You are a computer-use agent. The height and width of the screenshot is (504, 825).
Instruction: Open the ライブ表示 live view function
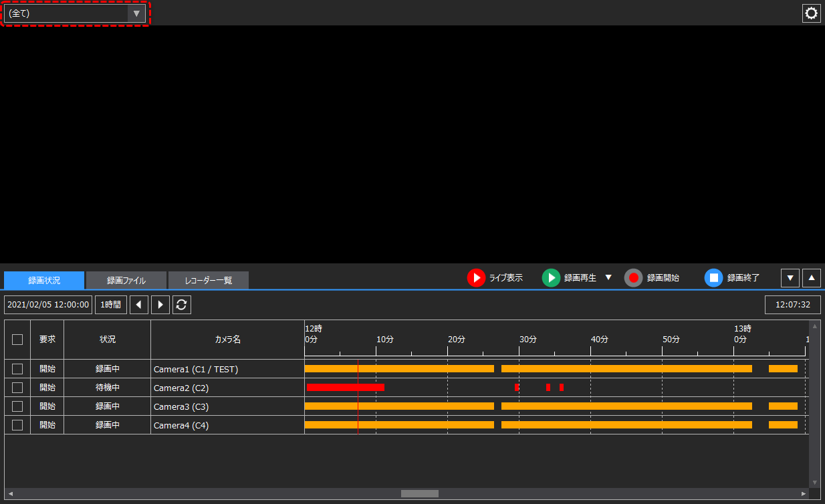pos(496,277)
